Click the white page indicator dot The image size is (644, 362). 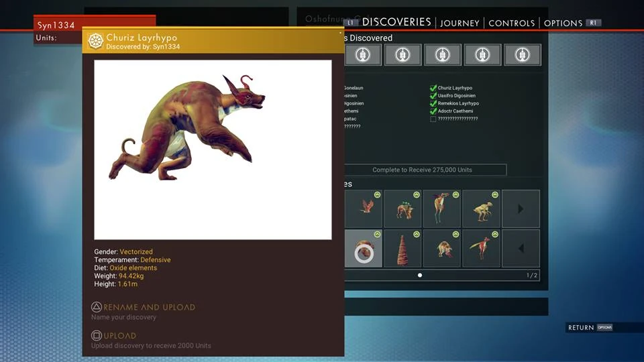[x=420, y=276]
